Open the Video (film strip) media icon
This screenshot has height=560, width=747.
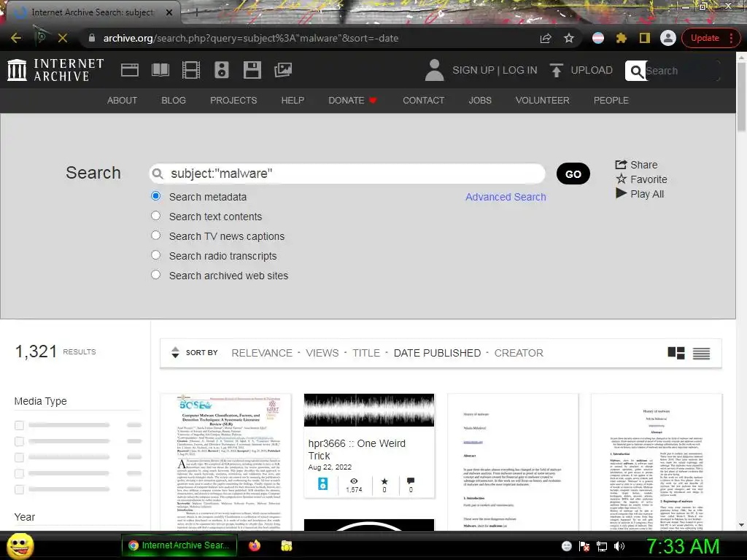tap(191, 70)
